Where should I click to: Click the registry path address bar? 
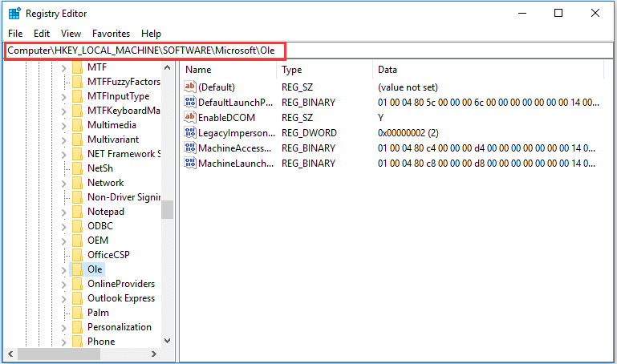click(x=308, y=51)
